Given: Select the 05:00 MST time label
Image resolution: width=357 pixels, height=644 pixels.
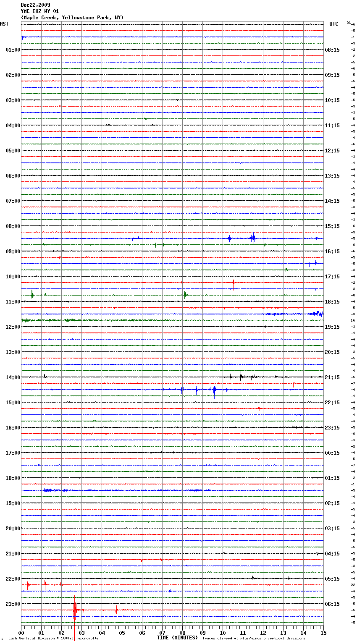Looking at the screenshot, I should (13, 151).
